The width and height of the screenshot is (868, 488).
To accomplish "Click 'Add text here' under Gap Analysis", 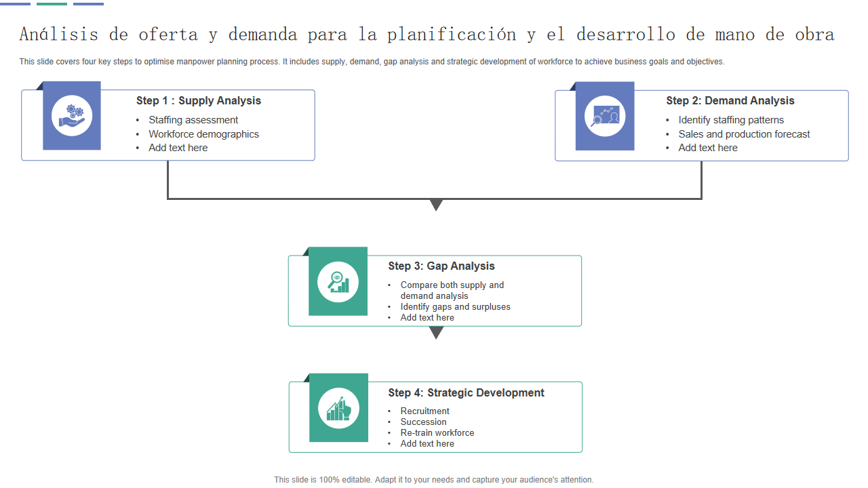I will 427,317.
